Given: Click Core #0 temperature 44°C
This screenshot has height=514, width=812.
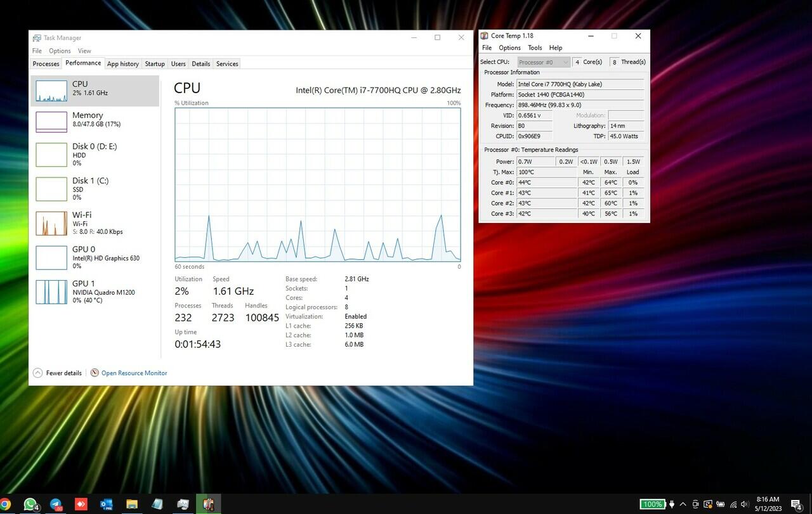Looking at the screenshot, I should pos(547,183).
